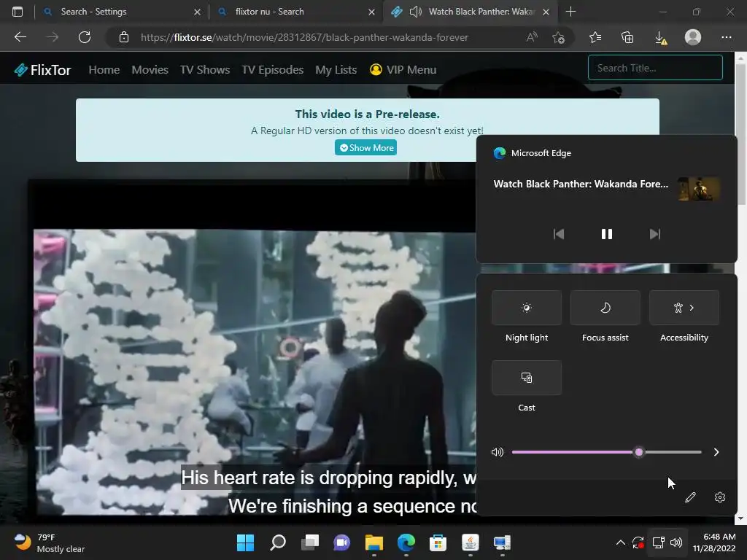This screenshot has width=747, height=560.
Task: Click the site lock icon in the address bar
Action: [x=124, y=37]
